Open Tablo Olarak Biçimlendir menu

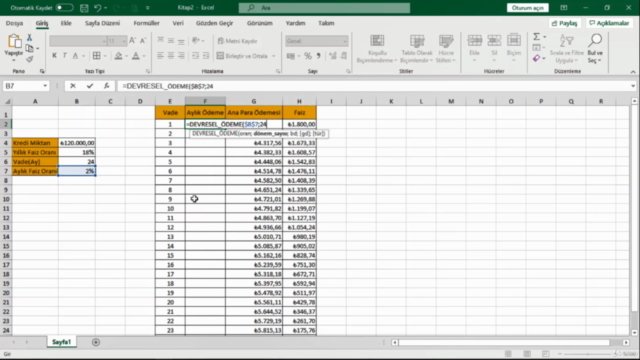(417, 49)
